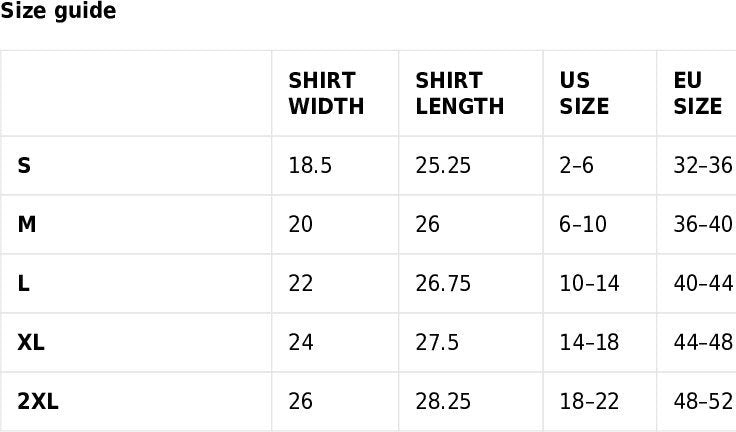Click the 2–6 US size cell
Screen dimensions: 736x432
(x=576, y=165)
